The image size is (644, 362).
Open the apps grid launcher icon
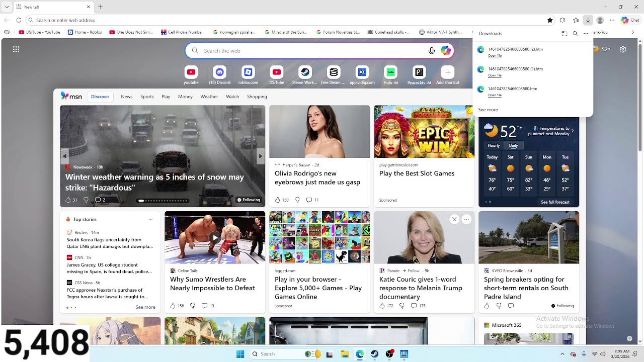[16, 49]
